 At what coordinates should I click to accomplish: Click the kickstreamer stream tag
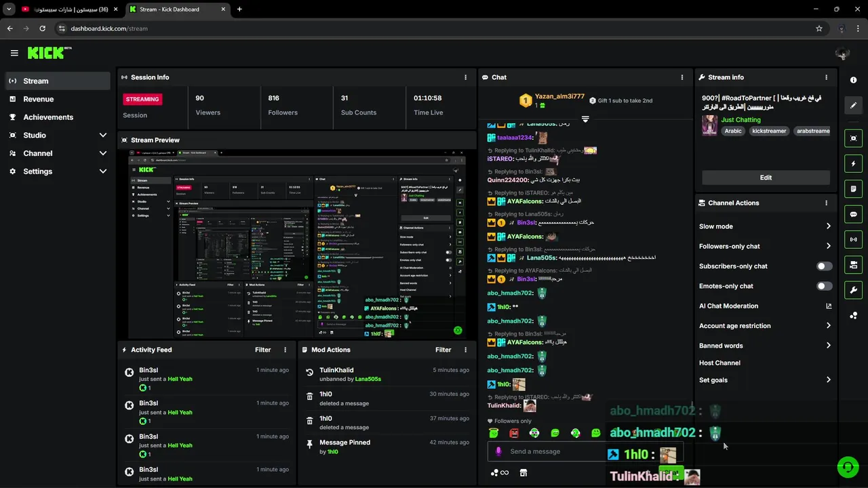[768, 131]
